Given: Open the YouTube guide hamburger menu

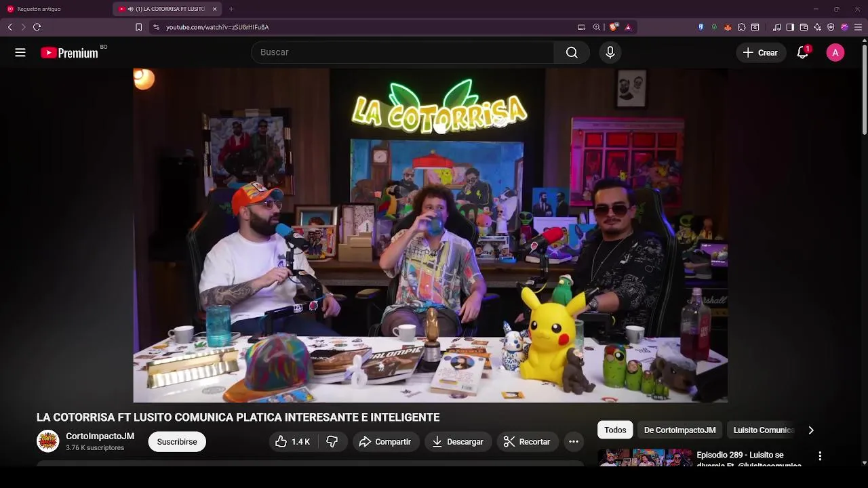Looking at the screenshot, I should [20, 52].
